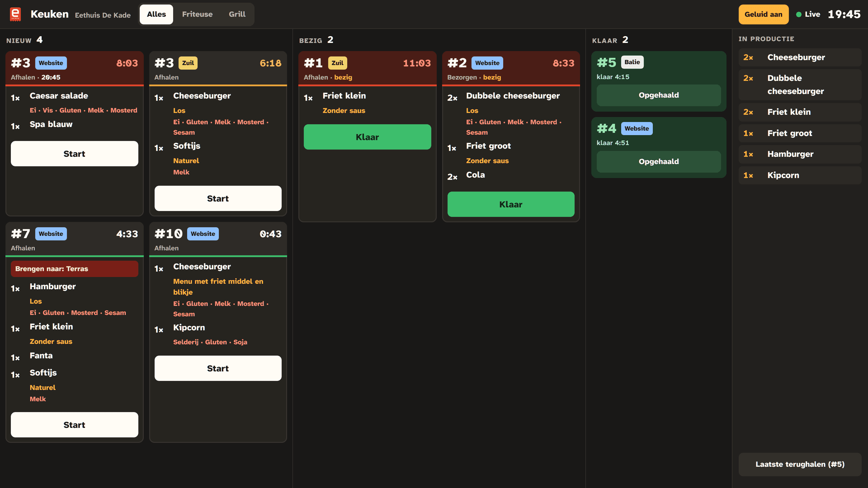
Task: Start order #3 with Caesar salade
Action: (x=75, y=154)
